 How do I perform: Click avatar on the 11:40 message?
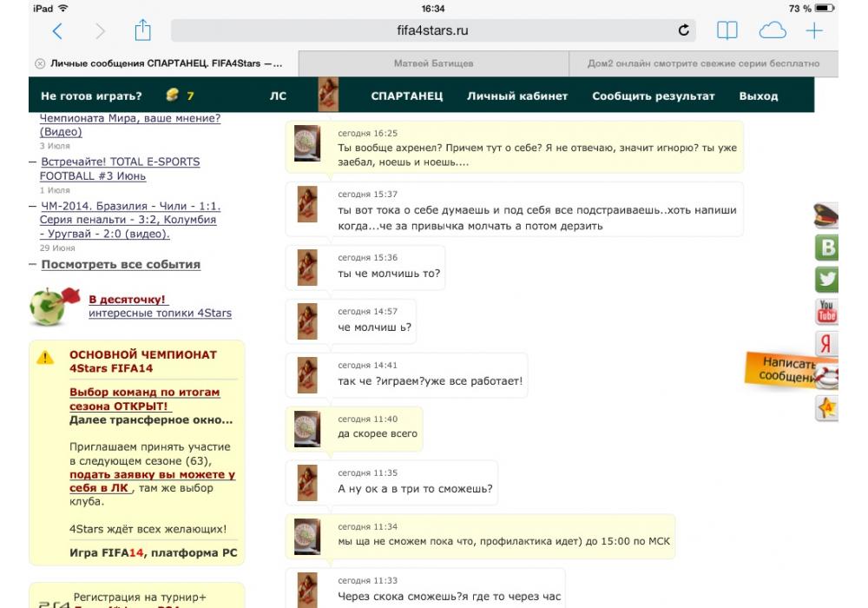(307, 428)
